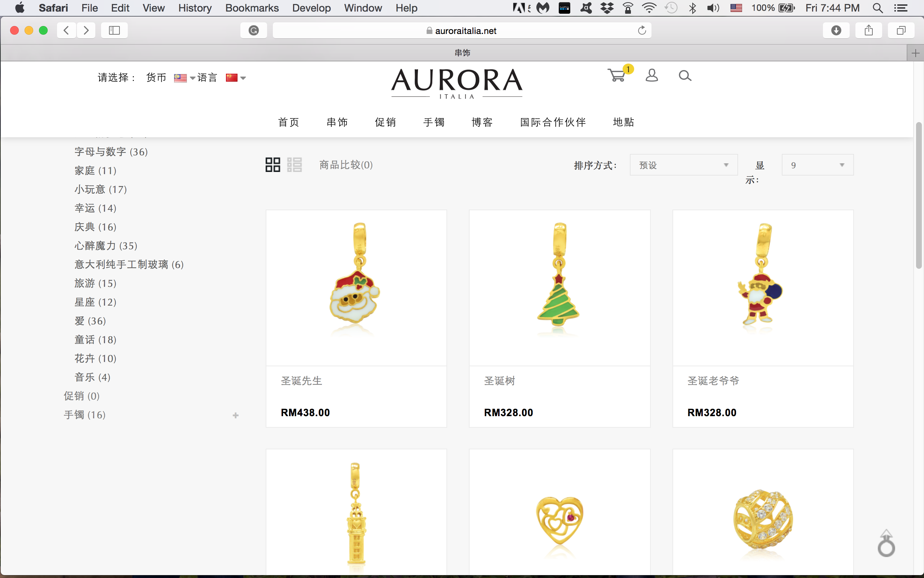Open Spotlight search in menu bar
The image size is (924, 578).
878,8
